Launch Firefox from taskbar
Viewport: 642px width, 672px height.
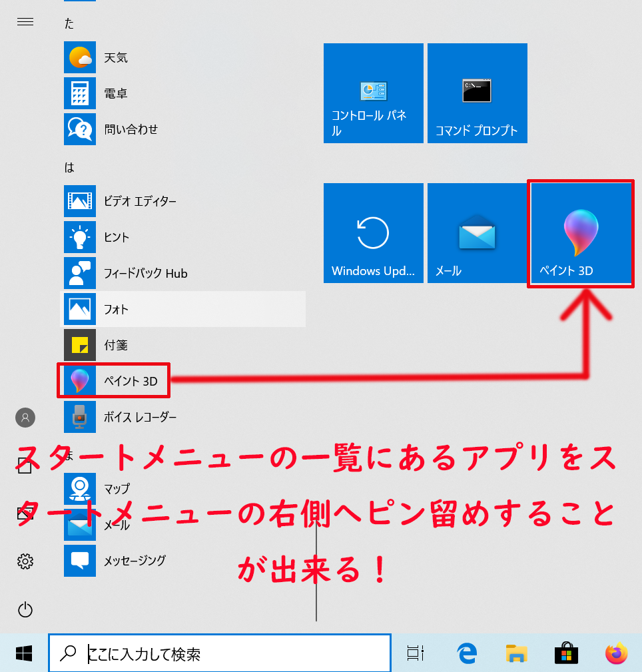point(616,653)
